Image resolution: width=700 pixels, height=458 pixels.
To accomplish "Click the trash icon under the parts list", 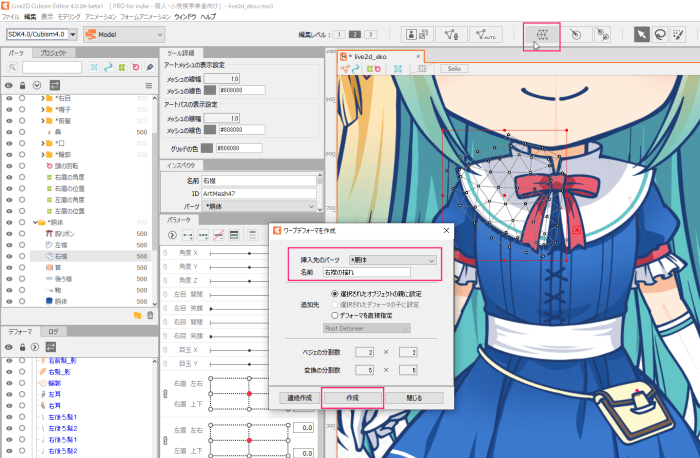I will [150, 315].
